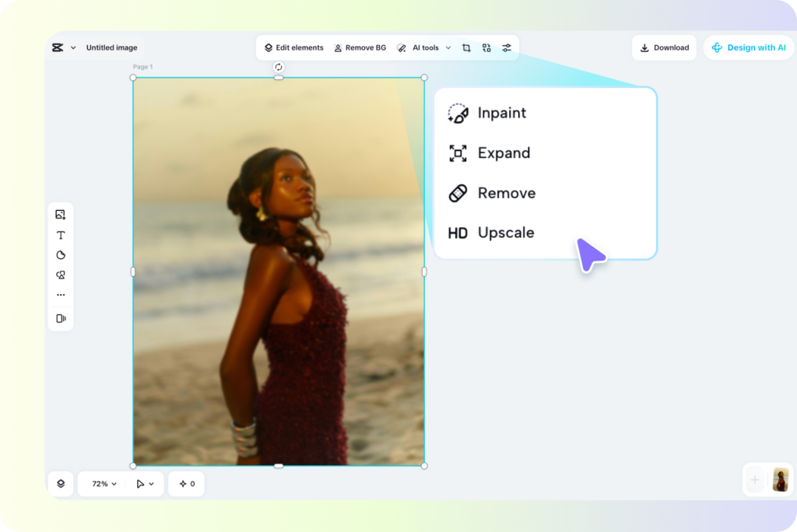The height and width of the screenshot is (532, 797).
Task: Open the Adjustments sliders icon
Action: coord(507,47)
